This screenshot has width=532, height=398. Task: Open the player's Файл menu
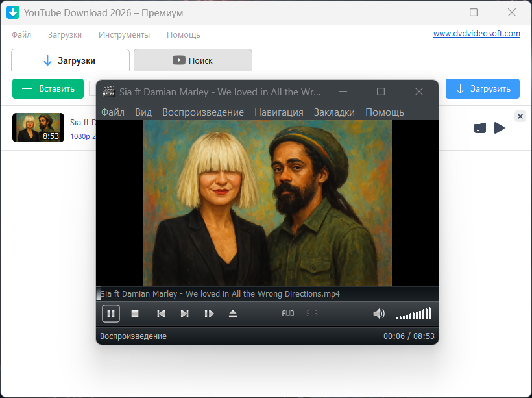[x=113, y=112]
